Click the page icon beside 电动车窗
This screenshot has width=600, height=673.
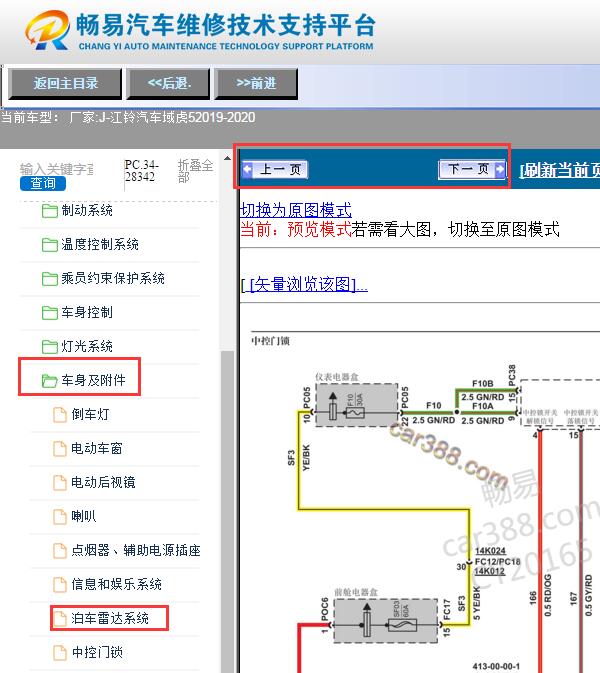[x=60, y=449]
